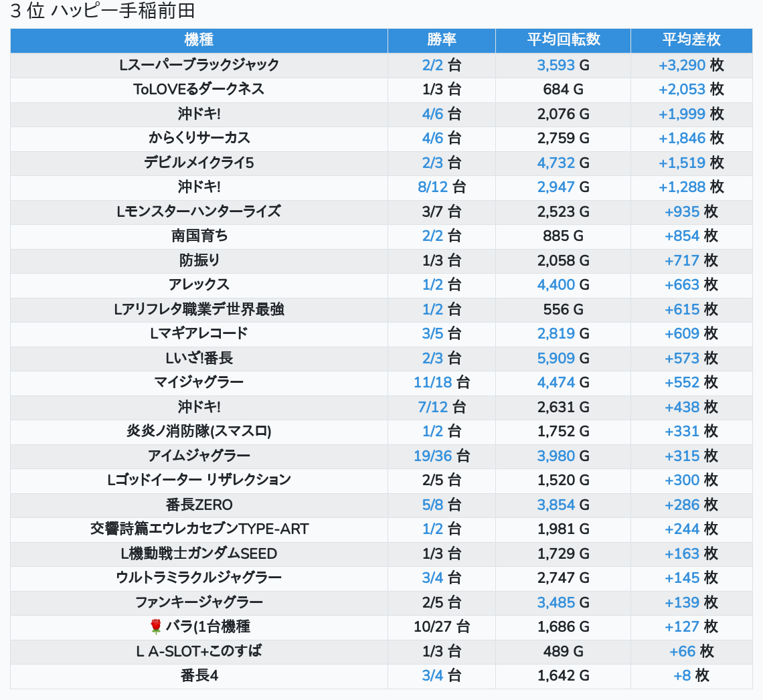Click the 556 G average spins value
Viewport: 763px width, 700px height.
click(563, 309)
